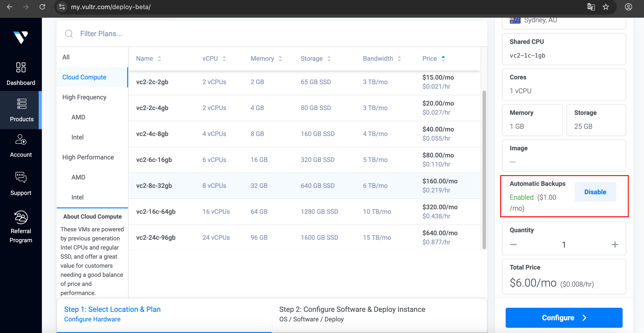This screenshot has width=644, height=333.
Task: Click the plans list scrollbar
Action: point(484,170)
